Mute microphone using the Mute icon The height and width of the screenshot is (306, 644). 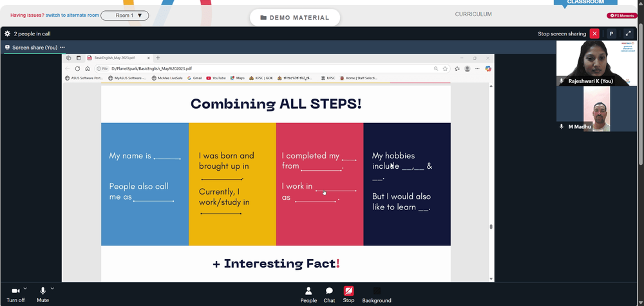[43, 291]
